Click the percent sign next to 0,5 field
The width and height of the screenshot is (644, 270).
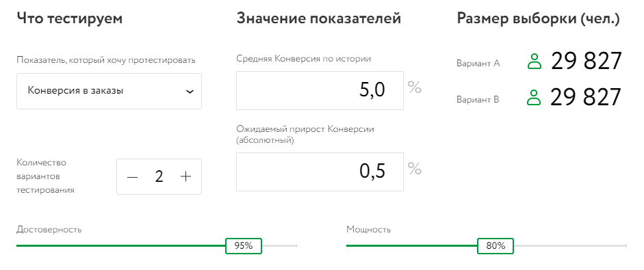(x=415, y=169)
